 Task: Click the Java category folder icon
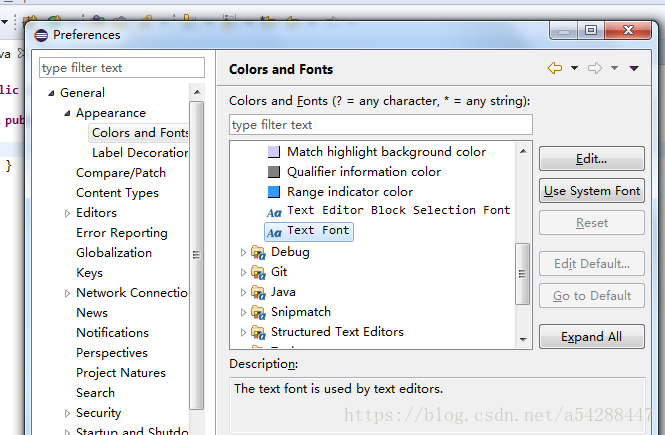(x=258, y=292)
